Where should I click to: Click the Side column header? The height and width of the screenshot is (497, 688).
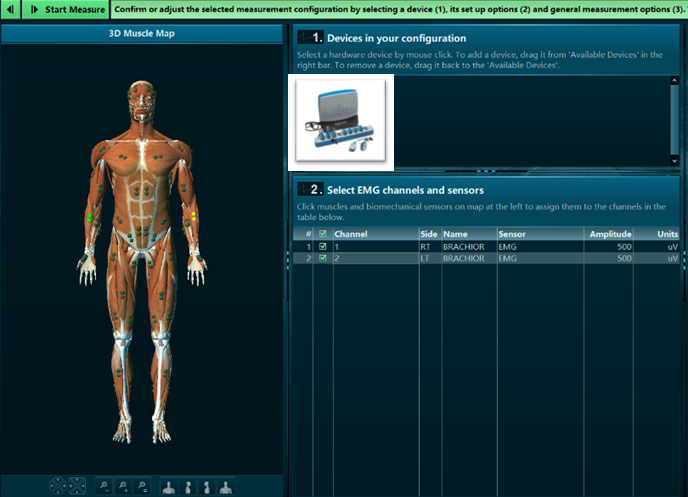[430, 234]
